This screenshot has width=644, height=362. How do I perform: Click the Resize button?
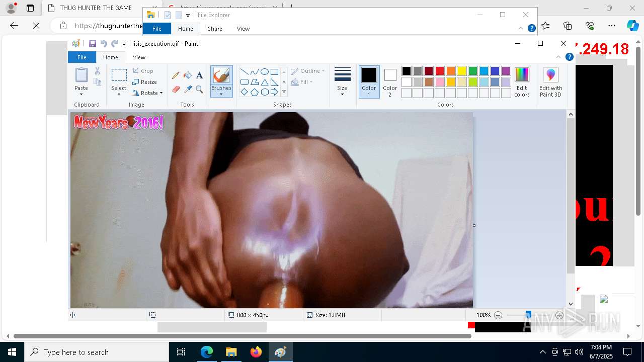145,82
